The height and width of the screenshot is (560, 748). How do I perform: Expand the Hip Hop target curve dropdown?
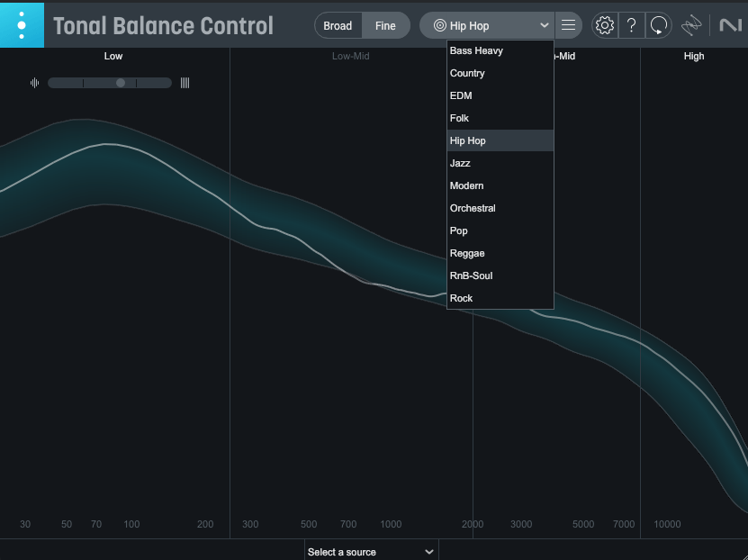coord(487,26)
